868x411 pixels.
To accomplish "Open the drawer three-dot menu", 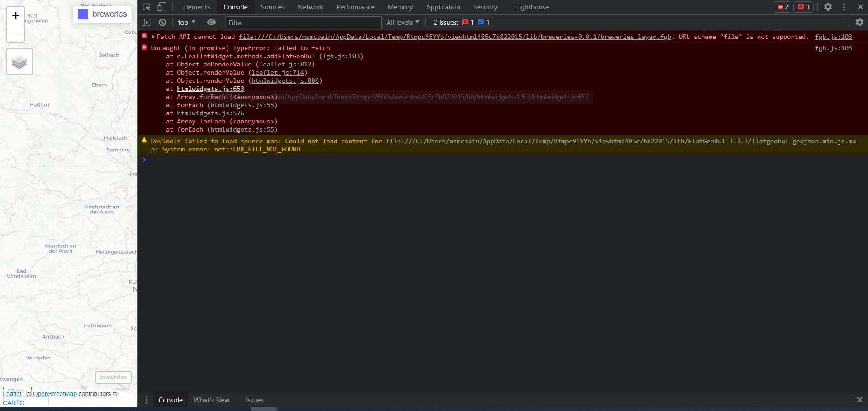I will coord(146,400).
